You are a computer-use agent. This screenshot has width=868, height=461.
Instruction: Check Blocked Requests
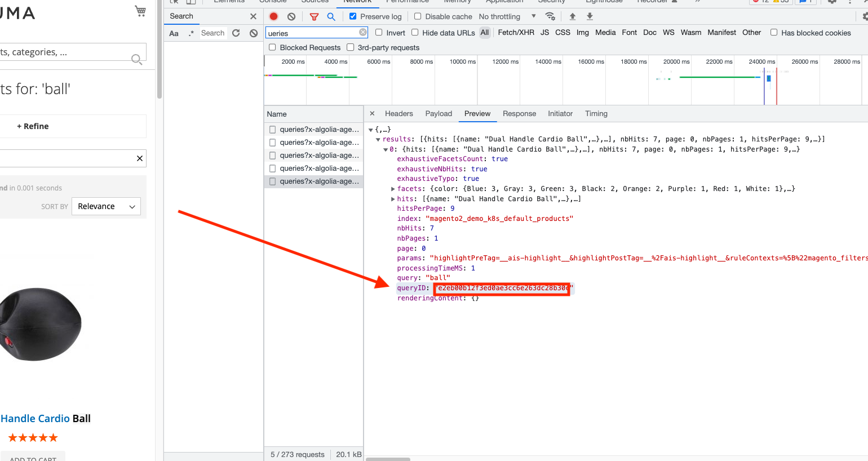point(272,47)
